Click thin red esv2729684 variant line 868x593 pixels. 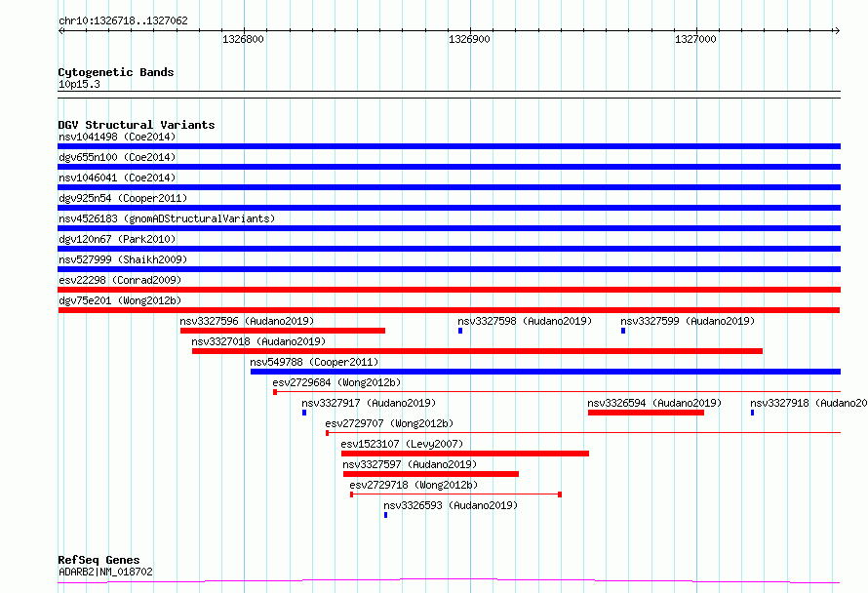click(x=557, y=392)
